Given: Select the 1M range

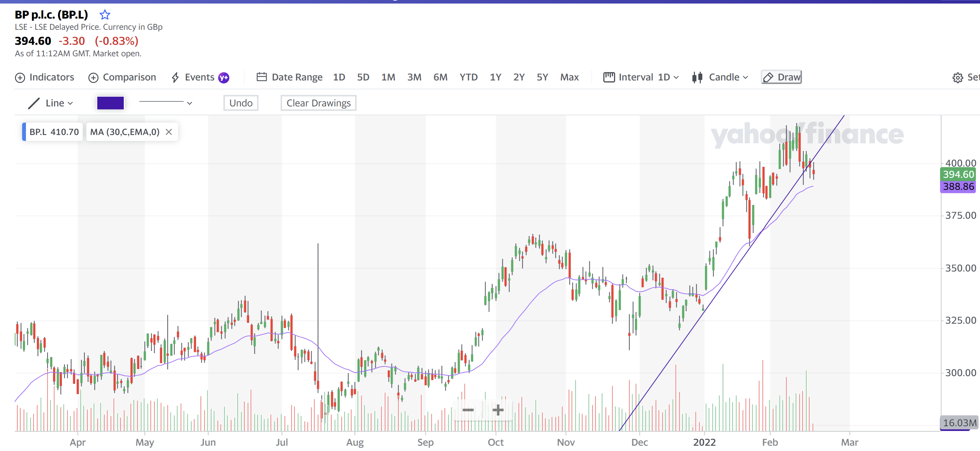Looking at the screenshot, I should tap(388, 77).
